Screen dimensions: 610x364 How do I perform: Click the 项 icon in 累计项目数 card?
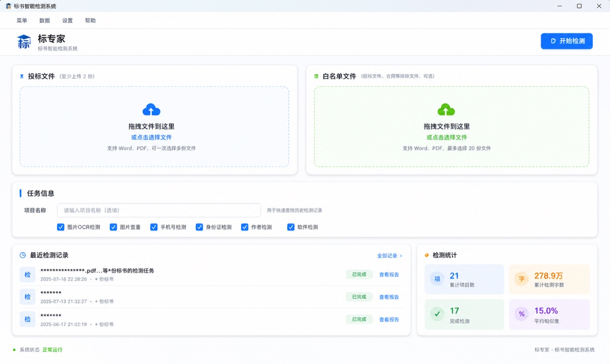pyautogui.click(x=437, y=279)
